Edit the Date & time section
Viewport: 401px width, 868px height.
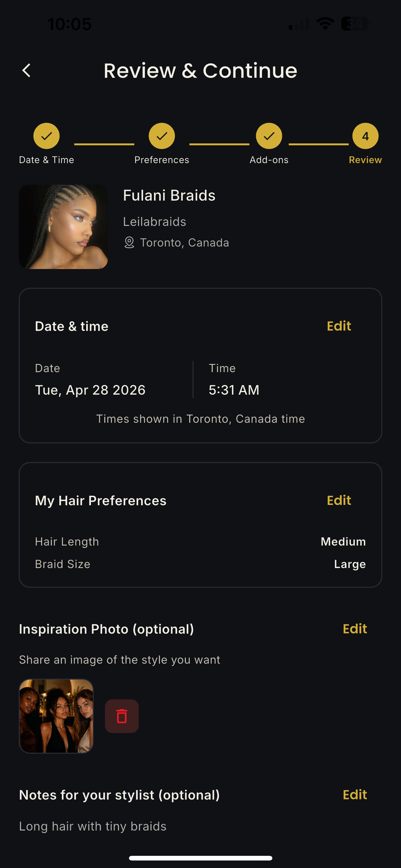pyautogui.click(x=339, y=326)
